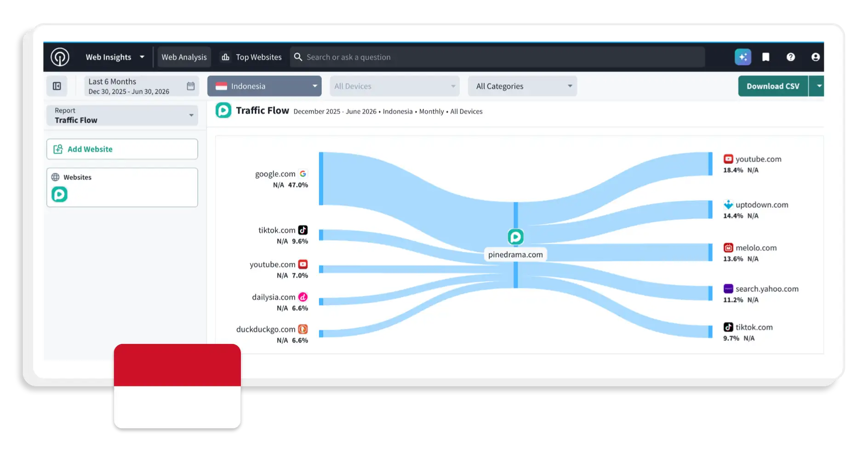
Task: Click the search.yahoo.com destination label
Action: coord(767,289)
